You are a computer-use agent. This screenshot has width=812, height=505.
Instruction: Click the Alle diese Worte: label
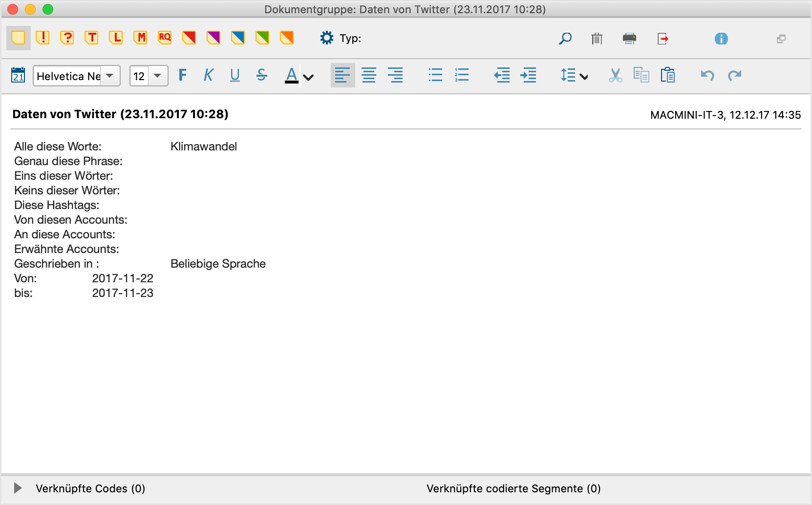(58, 147)
